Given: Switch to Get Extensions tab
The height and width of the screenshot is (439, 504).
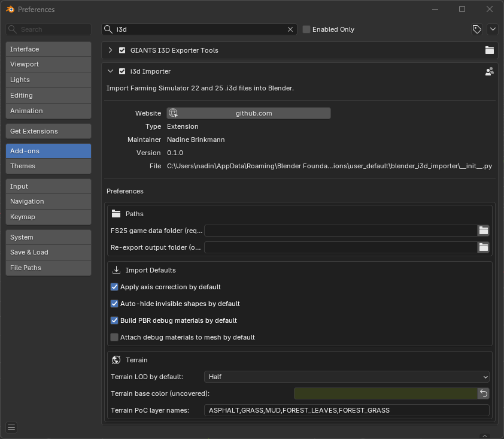Looking at the screenshot, I should [48, 131].
